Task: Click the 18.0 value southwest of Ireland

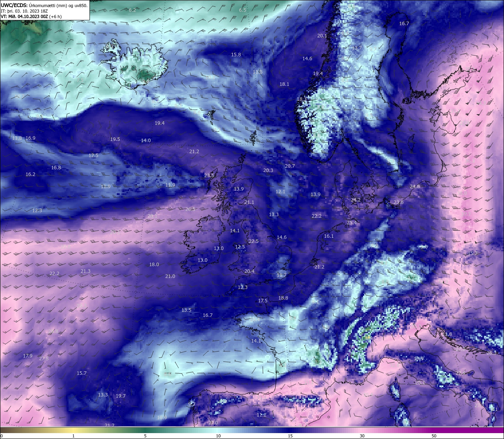Action: point(154,265)
